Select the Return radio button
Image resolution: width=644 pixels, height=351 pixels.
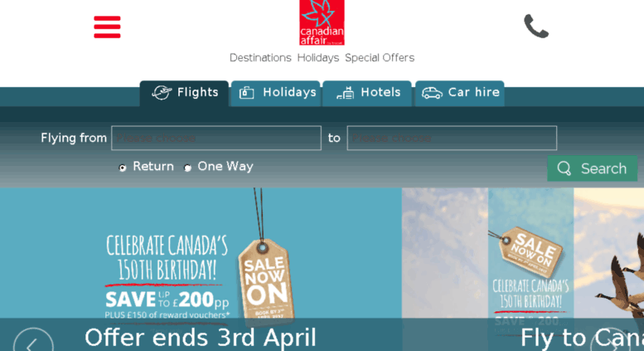pos(123,168)
